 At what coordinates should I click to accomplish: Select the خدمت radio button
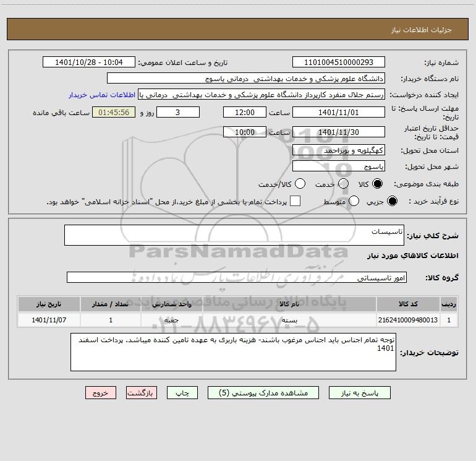point(343,184)
